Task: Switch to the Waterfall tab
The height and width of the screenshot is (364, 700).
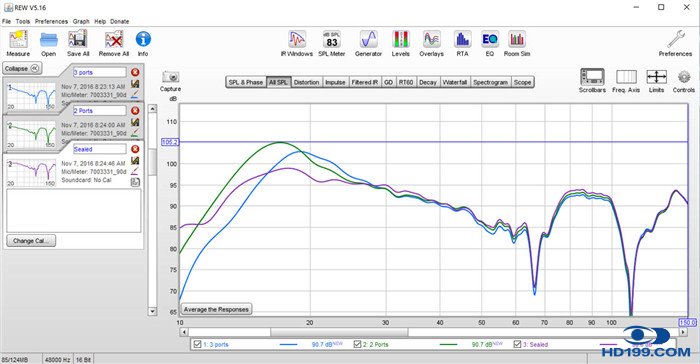Action: (454, 82)
